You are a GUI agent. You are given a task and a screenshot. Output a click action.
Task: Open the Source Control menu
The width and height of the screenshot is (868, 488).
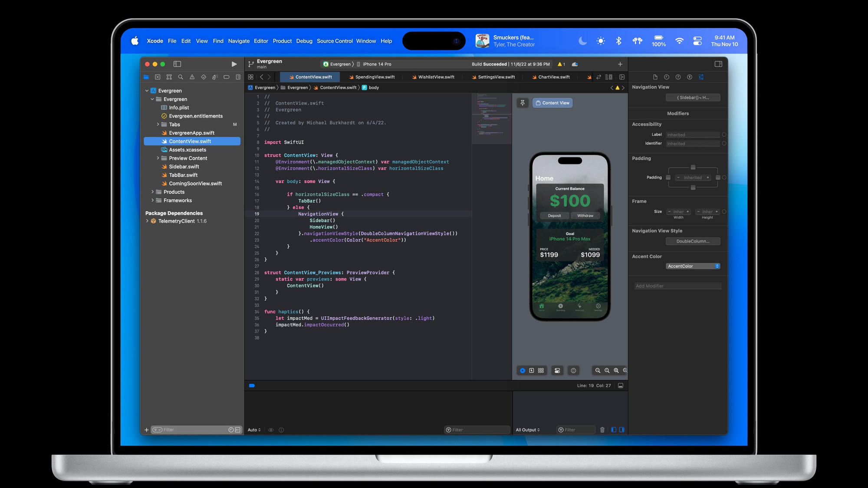[x=335, y=41]
